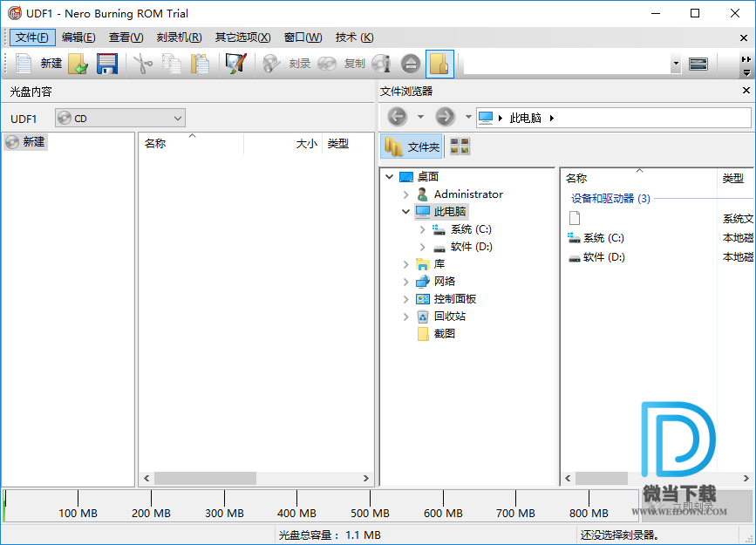Click the 刻录 burn label button

coord(299,64)
